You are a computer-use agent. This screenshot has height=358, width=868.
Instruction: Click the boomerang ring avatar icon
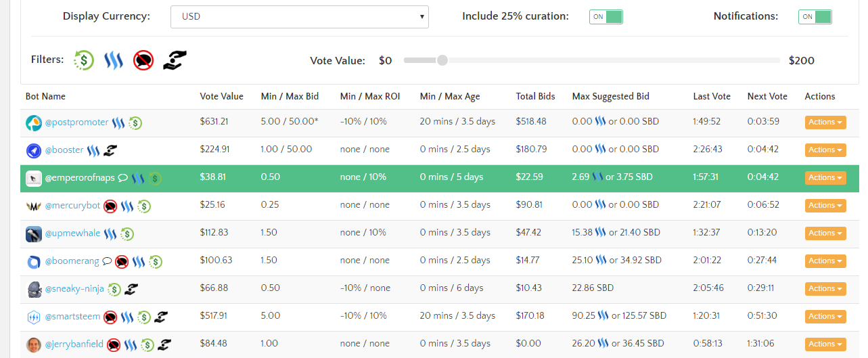tap(34, 261)
